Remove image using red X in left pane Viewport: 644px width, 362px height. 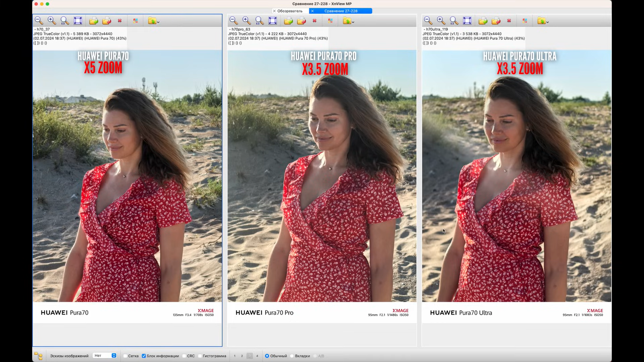tap(120, 21)
